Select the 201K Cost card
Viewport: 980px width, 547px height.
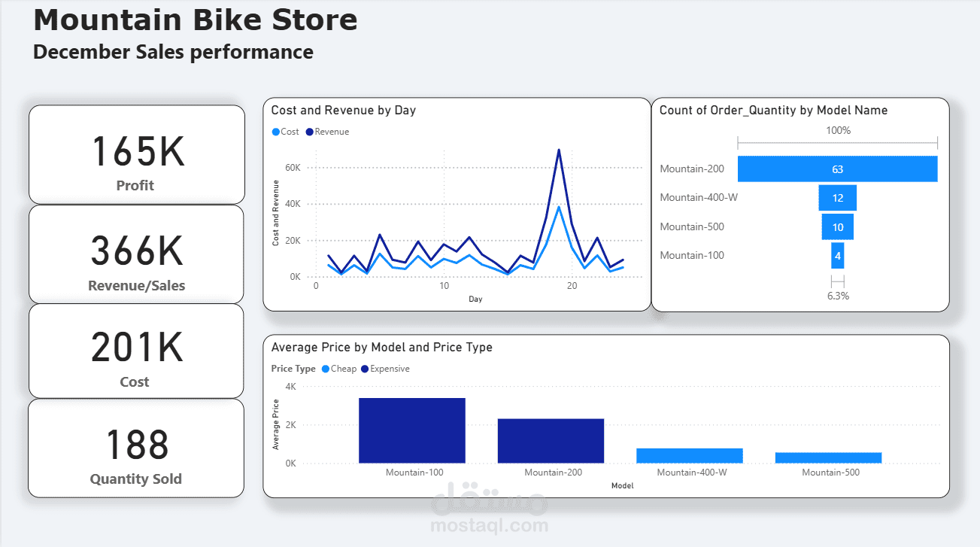coord(137,351)
